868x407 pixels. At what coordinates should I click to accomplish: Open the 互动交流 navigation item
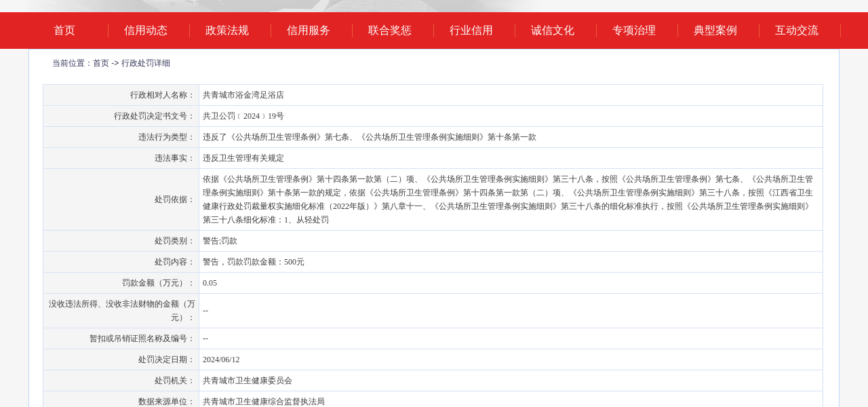tap(797, 31)
